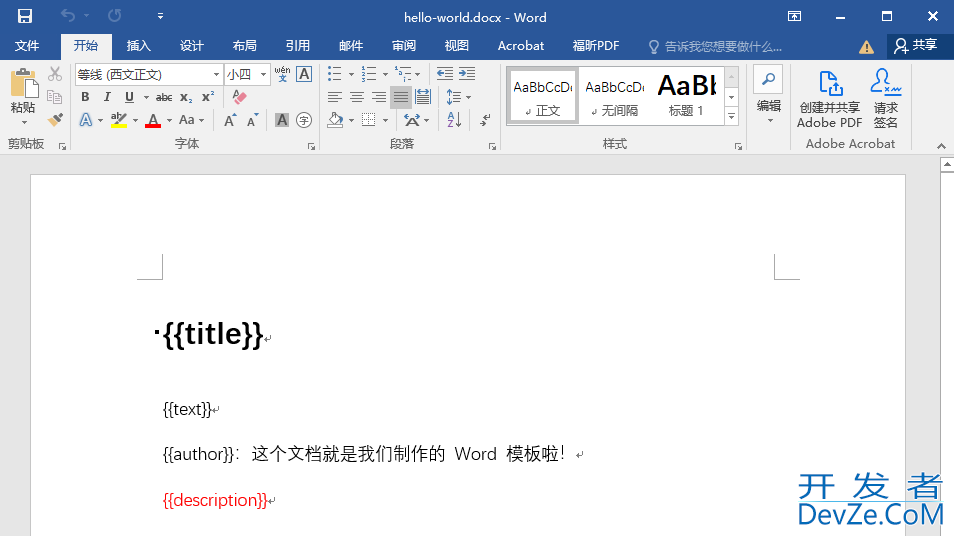Toggle Bold formatting

[85, 97]
